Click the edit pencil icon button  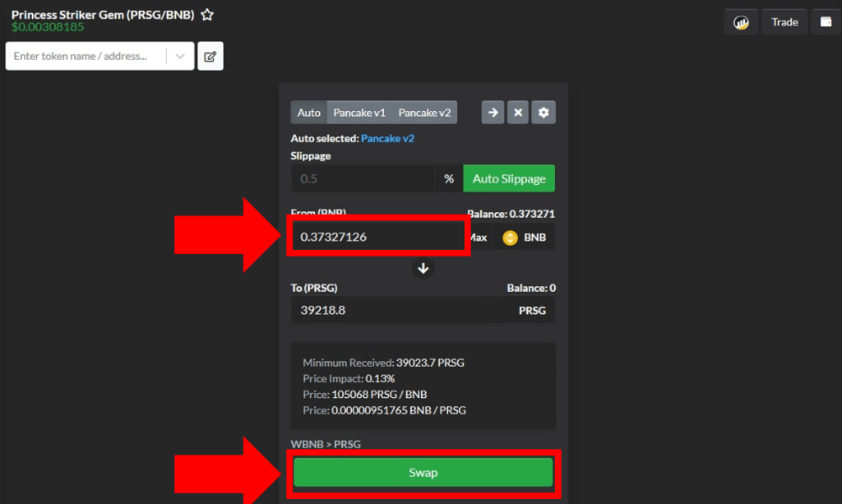point(210,56)
